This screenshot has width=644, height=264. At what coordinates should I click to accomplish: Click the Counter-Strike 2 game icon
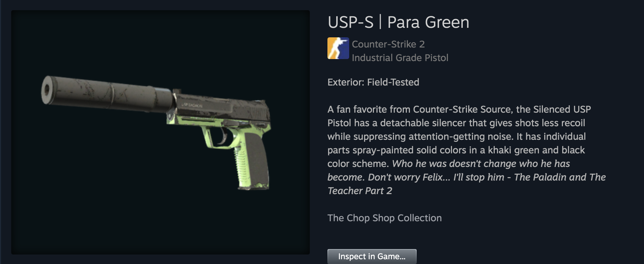tap(338, 48)
